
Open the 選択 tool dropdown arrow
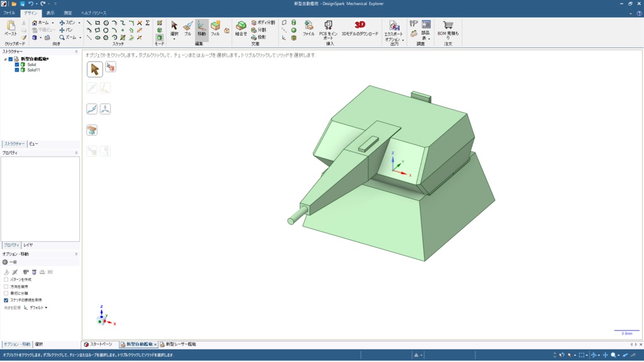tap(174, 39)
